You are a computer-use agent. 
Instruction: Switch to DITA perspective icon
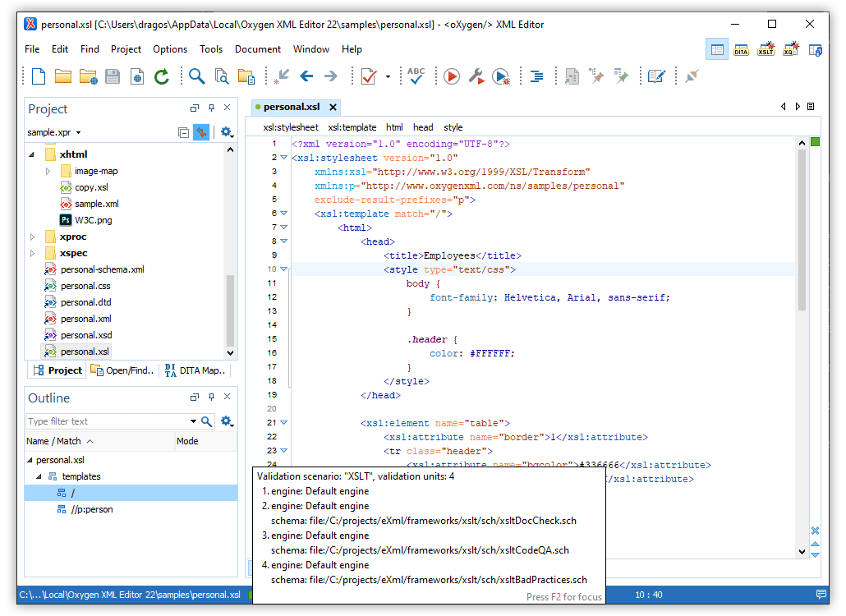click(742, 49)
